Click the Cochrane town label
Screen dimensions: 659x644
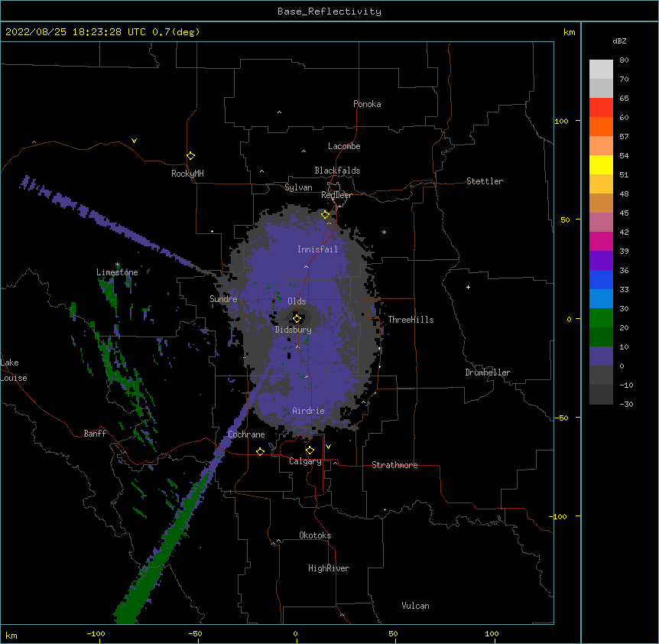[246, 434]
